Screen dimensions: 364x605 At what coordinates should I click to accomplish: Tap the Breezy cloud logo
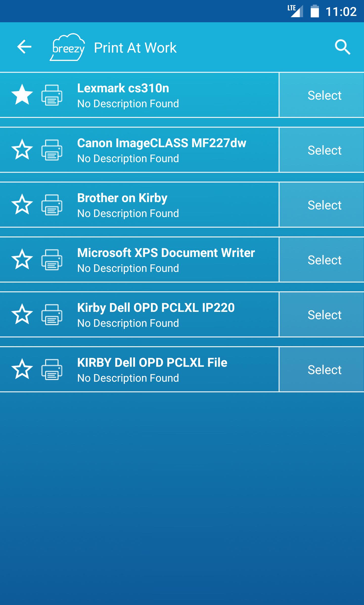coord(67,47)
